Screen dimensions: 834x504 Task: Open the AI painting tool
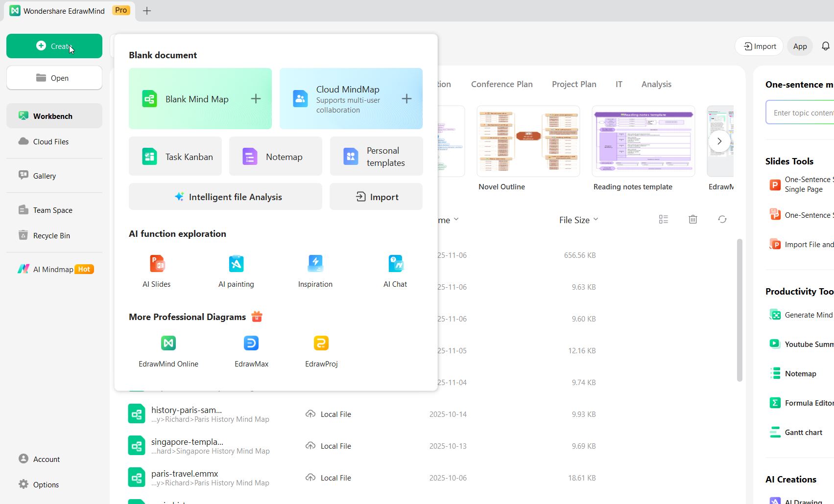pos(236,271)
